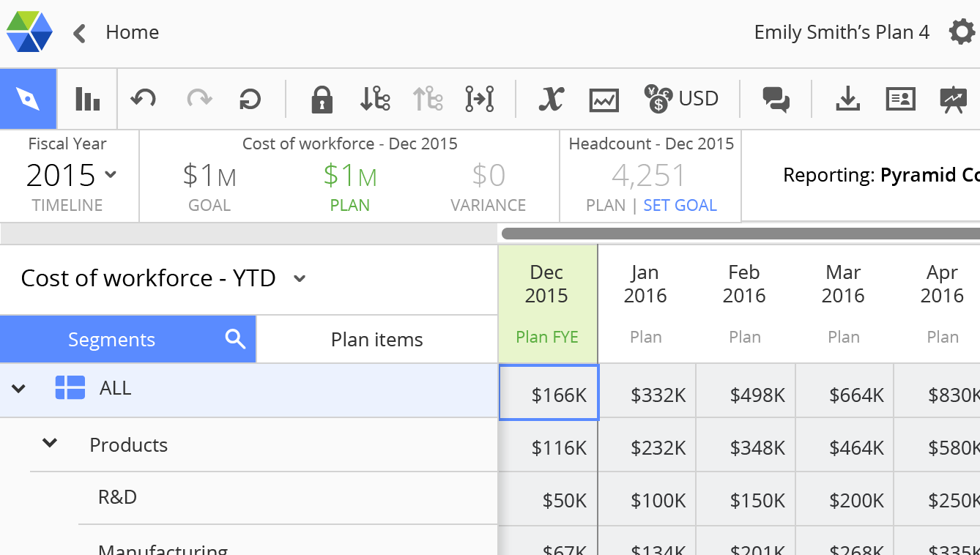Collapse the ALL segment row
Image resolution: width=980 pixels, height=555 pixels.
[x=19, y=388]
